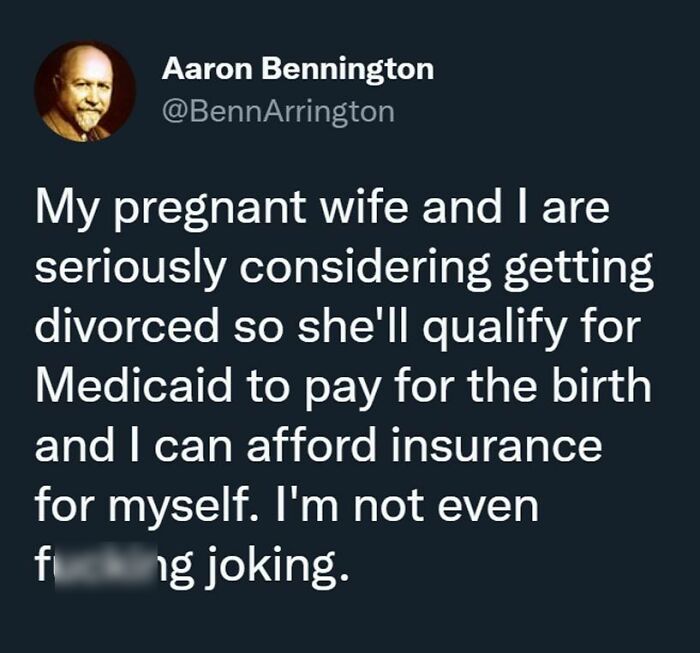
Task: Click the word getting in the tweet
Action: point(578,269)
